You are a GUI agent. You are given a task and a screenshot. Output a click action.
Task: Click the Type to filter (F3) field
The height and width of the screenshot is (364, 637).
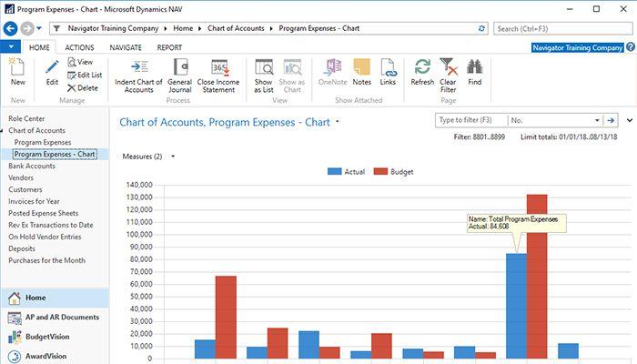(471, 120)
